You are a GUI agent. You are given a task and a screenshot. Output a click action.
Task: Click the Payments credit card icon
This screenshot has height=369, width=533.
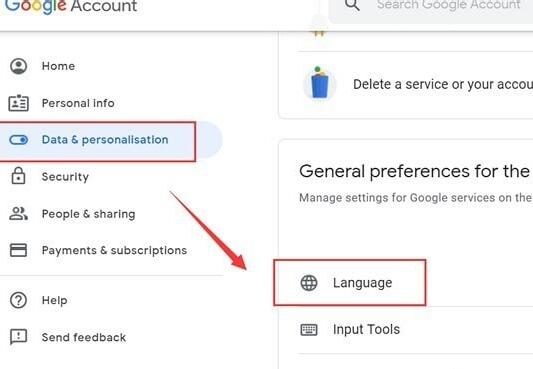coord(18,250)
